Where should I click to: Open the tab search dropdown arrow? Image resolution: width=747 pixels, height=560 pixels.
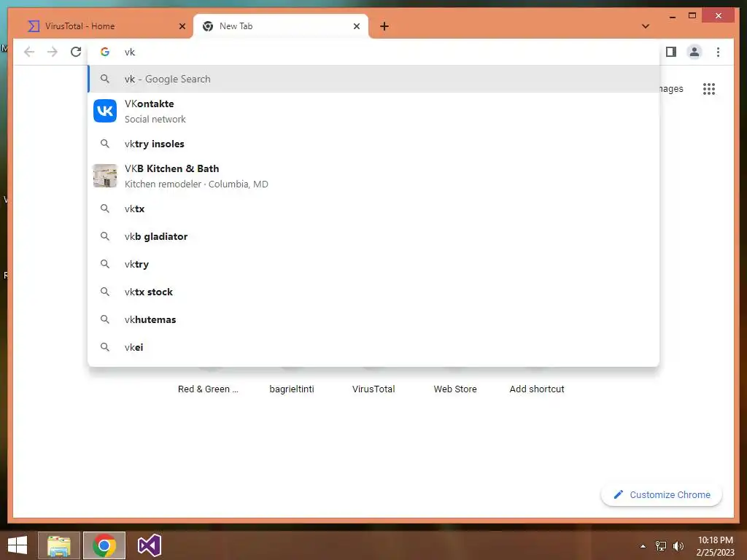646,26
